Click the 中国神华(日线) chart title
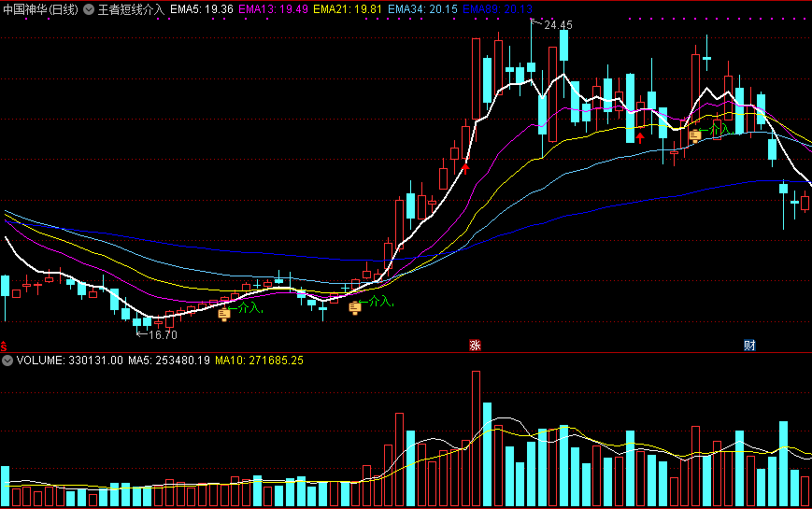The width and height of the screenshot is (812, 509). tap(40, 9)
